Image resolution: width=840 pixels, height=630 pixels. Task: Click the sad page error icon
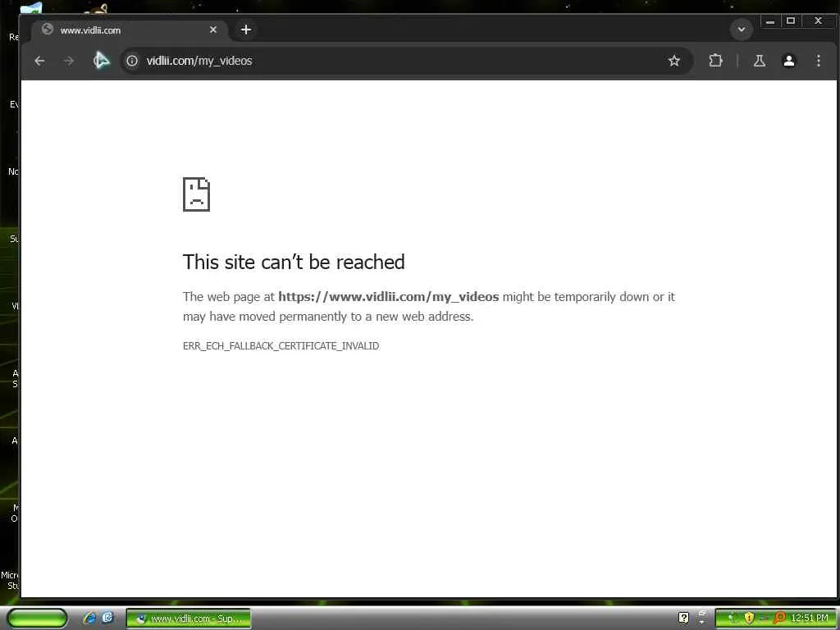point(197,194)
